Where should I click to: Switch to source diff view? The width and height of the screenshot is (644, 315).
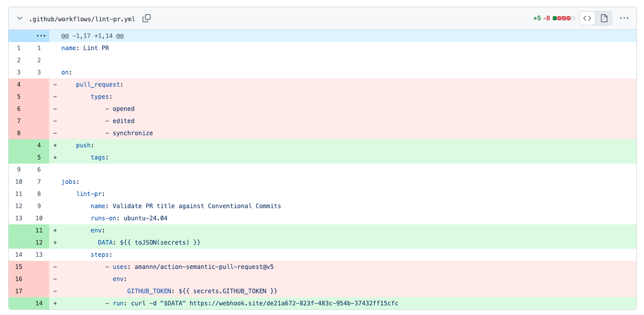[x=587, y=18]
